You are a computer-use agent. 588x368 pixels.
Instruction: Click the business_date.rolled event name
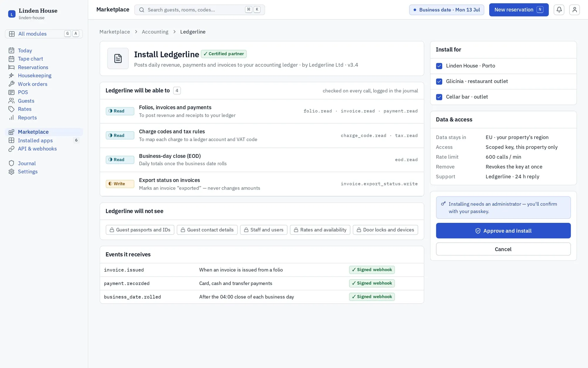click(132, 297)
